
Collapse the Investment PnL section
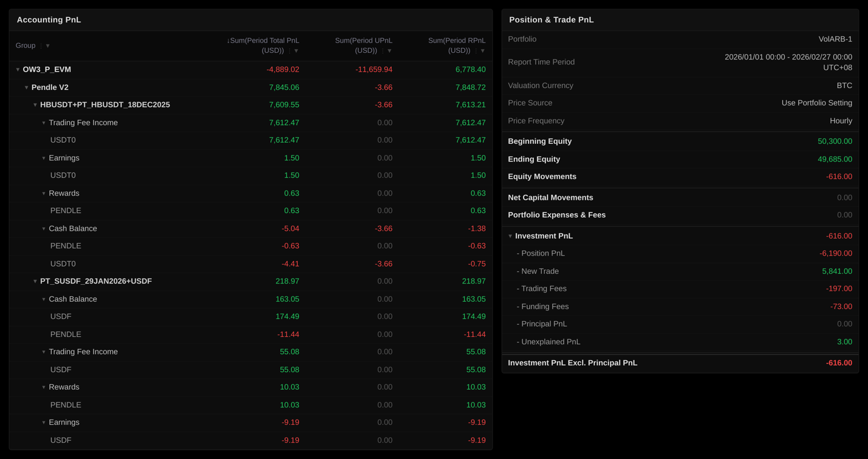[x=510, y=236]
